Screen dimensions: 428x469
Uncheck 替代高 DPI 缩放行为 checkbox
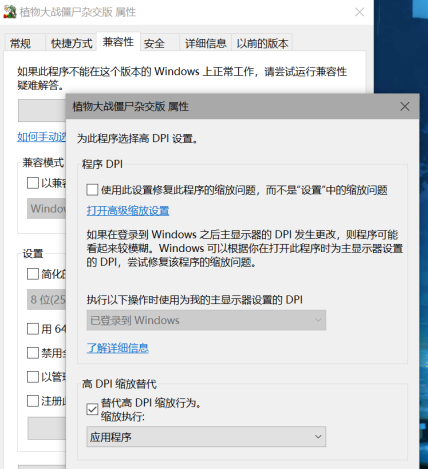92,409
